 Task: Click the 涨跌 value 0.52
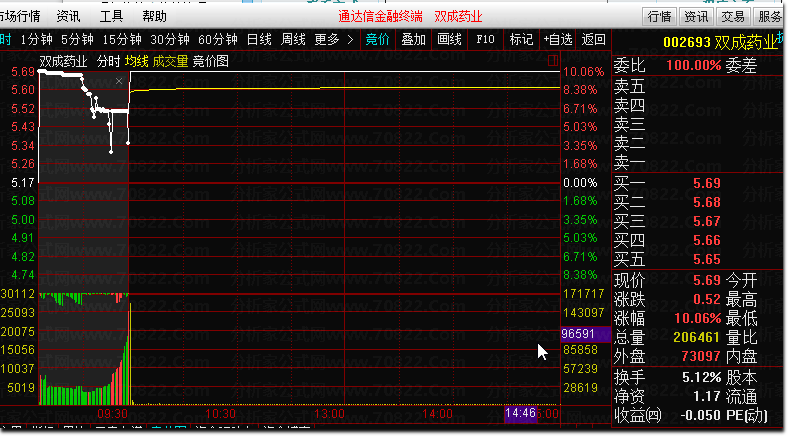(x=706, y=299)
